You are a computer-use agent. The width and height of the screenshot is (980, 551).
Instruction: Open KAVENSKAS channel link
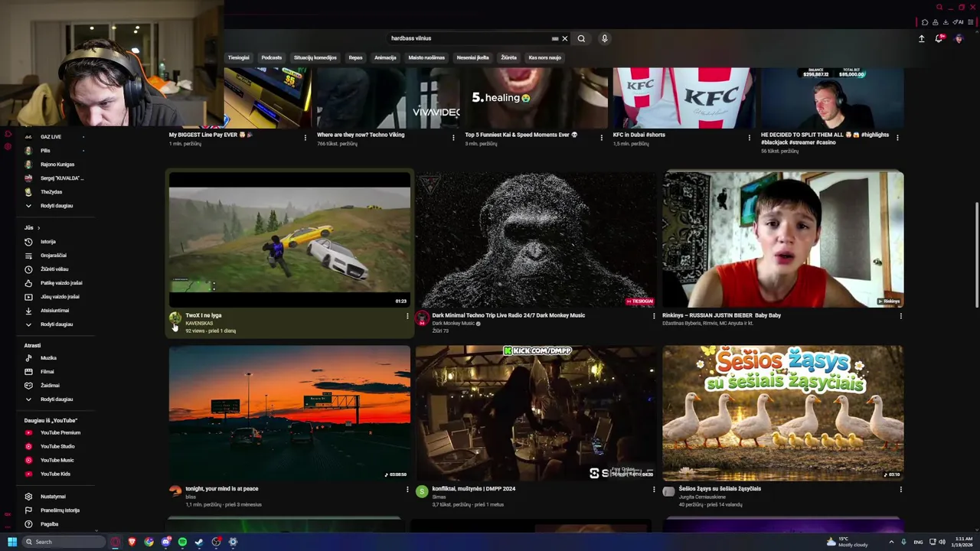[x=199, y=323]
